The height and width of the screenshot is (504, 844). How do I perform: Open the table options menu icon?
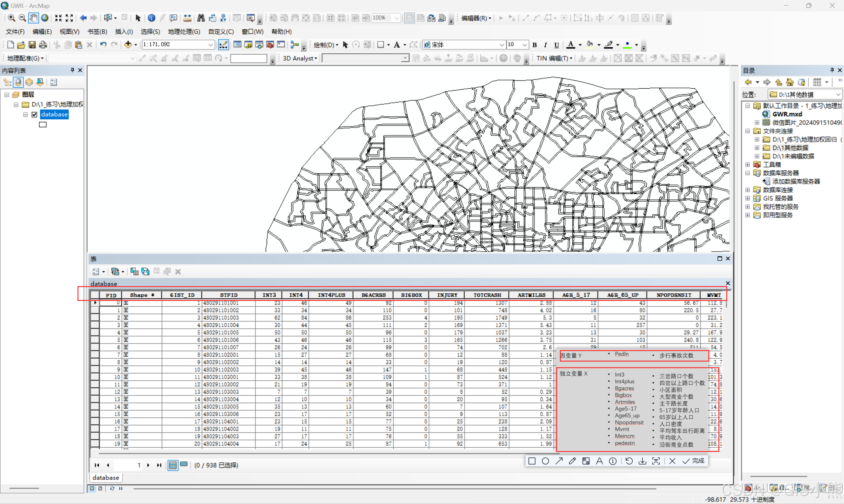coord(96,271)
